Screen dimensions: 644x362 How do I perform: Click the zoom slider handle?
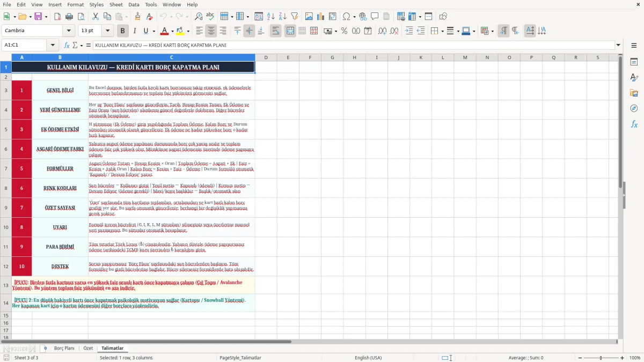(601, 358)
